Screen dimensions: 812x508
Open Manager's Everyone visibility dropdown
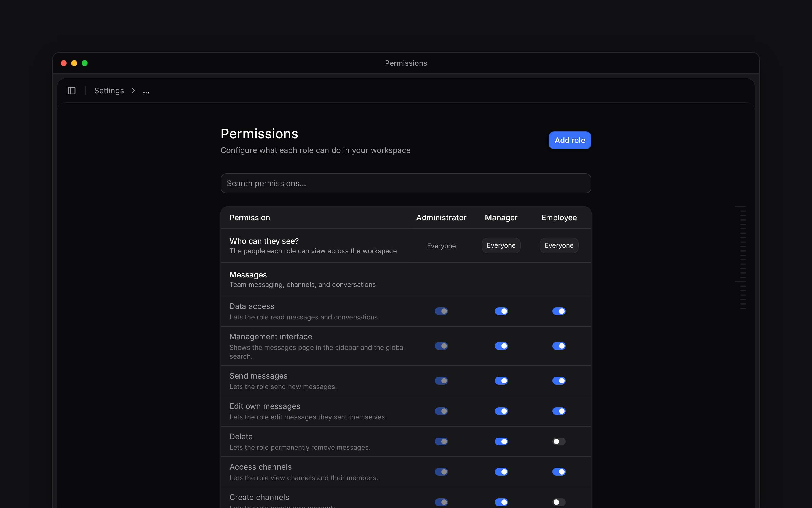coord(501,246)
